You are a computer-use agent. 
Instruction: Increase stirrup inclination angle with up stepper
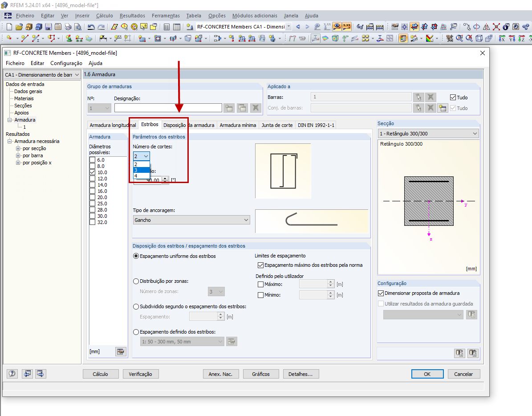point(165,179)
